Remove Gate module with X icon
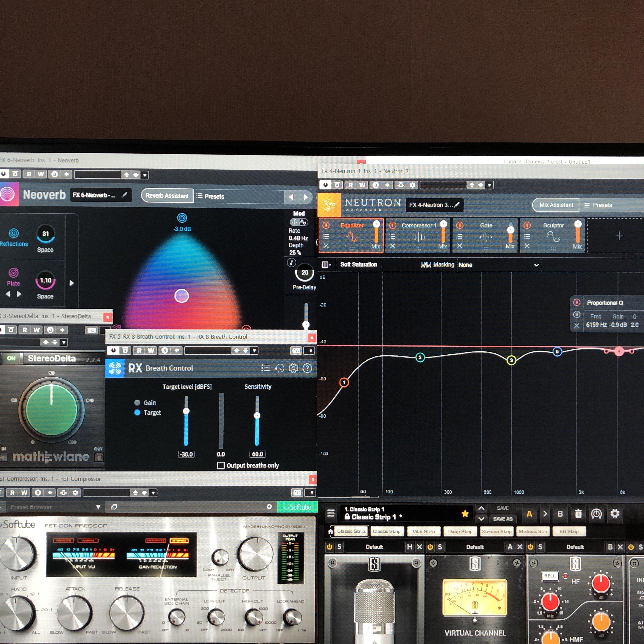The height and width of the screenshot is (644, 644). pyautogui.click(x=460, y=246)
